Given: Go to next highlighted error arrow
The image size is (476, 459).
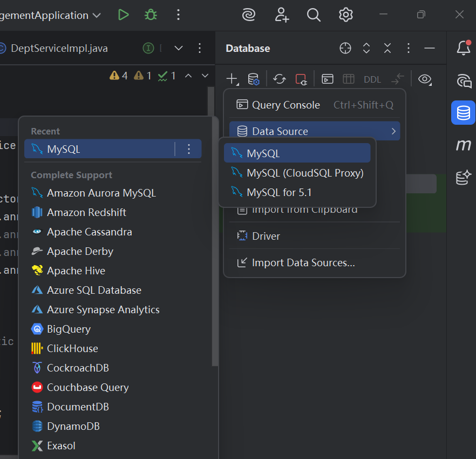Looking at the screenshot, I should [205, 76].
